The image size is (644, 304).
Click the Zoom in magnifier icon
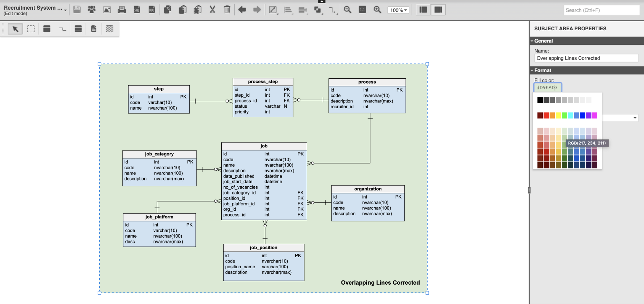[377, 10]
